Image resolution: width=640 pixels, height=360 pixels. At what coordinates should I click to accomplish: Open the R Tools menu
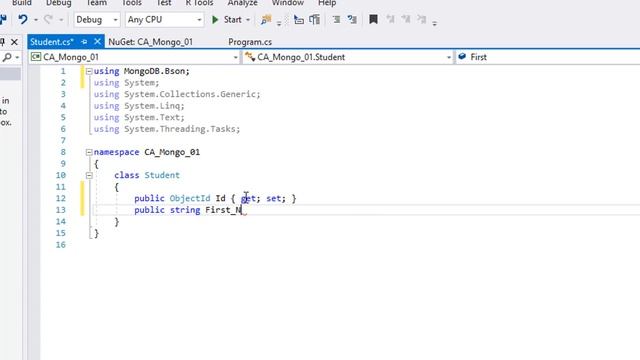(x=199, y=3)
